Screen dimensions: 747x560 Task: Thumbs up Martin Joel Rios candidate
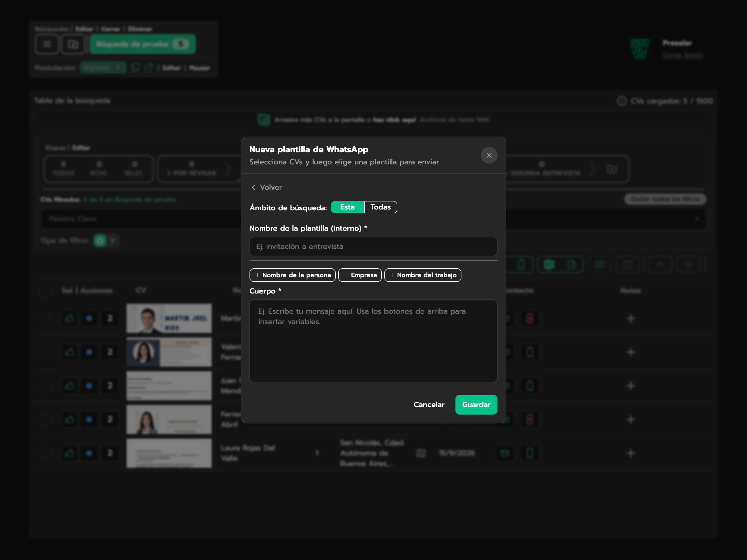[70, 318]
